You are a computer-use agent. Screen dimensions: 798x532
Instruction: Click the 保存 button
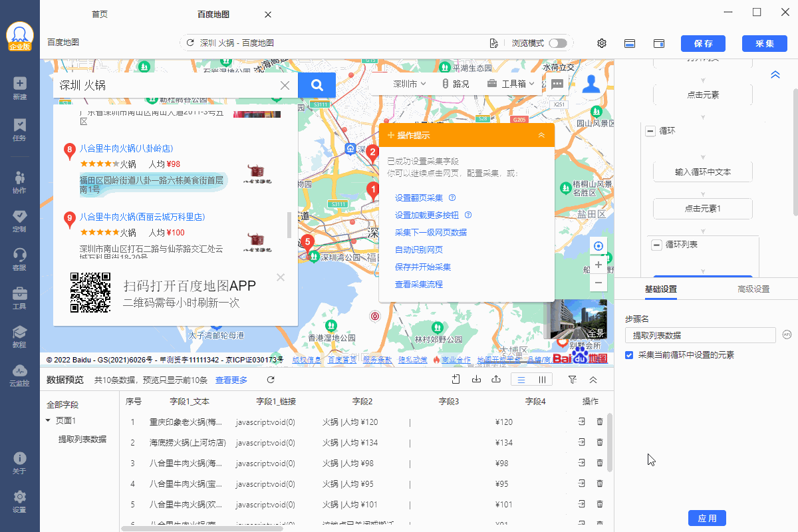coord(703,43)
